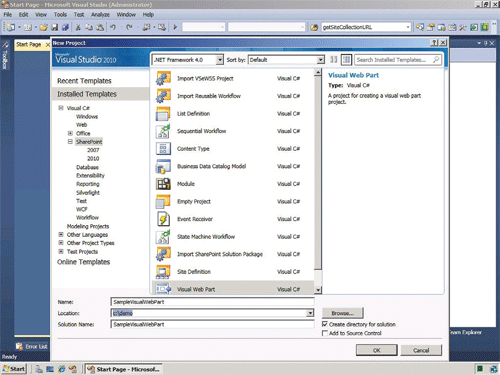Click the scroll up arrow of template list

click(x=318, y=72)
